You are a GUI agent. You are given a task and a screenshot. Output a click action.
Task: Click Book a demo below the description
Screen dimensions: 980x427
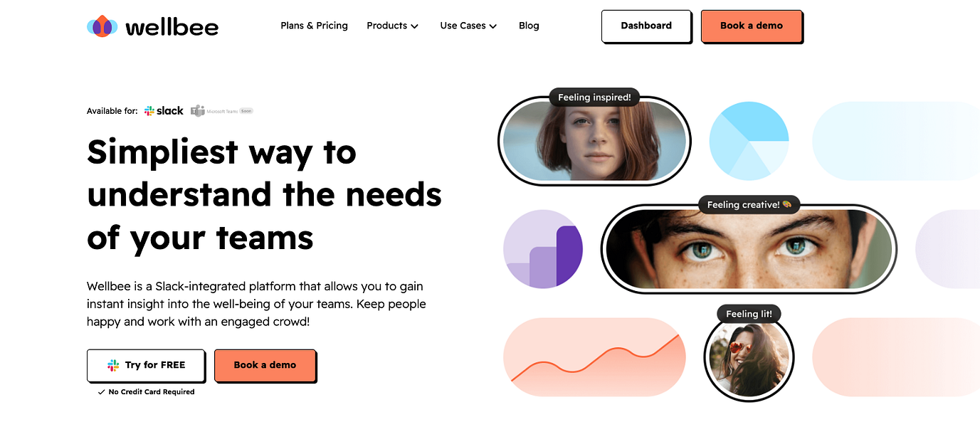point(265,365)
